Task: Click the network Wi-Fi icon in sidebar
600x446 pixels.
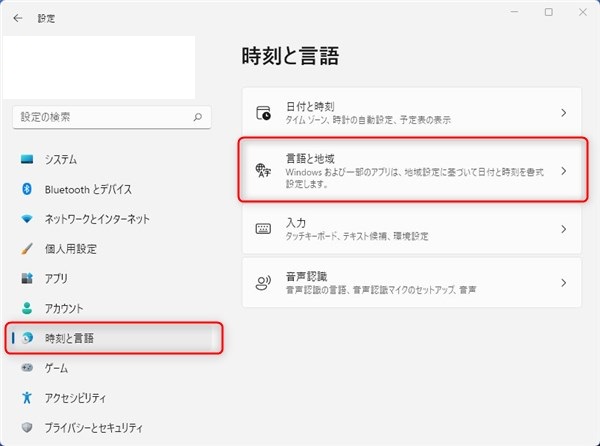Action: coord(27,219)
